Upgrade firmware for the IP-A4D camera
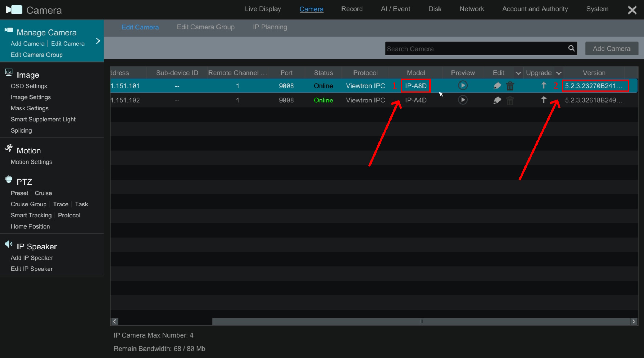 [x=543, y=100]
